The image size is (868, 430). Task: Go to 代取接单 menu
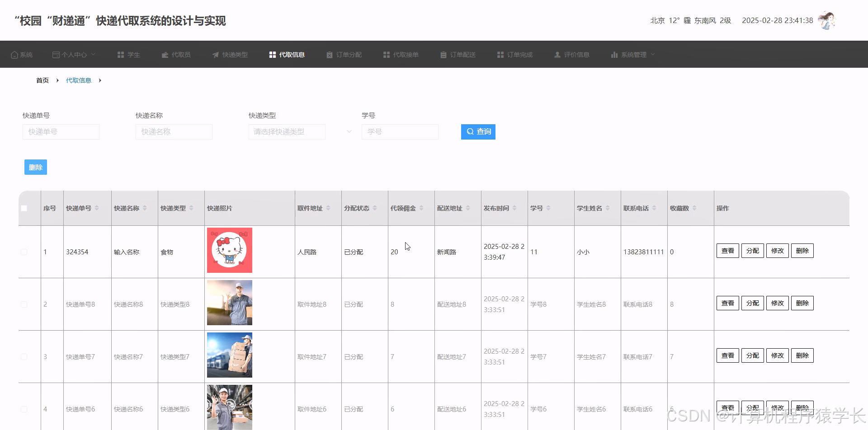coord(401,55)
